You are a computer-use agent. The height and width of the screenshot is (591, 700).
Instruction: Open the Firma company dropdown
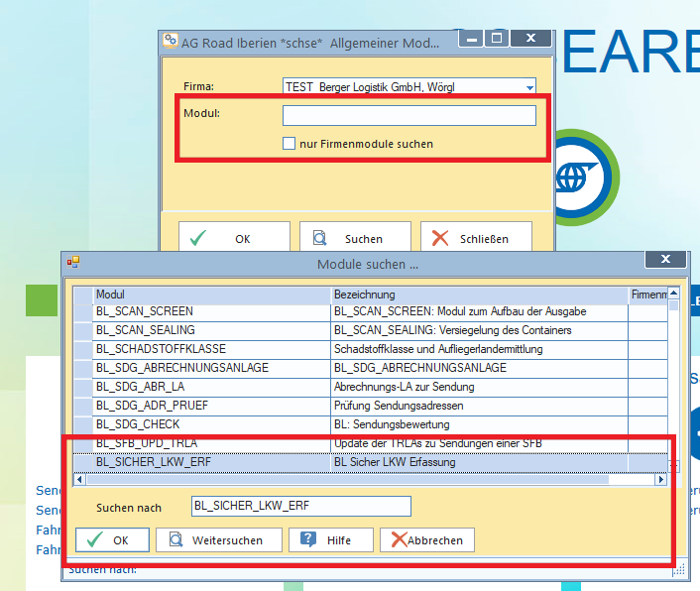(x=529, y=87)
